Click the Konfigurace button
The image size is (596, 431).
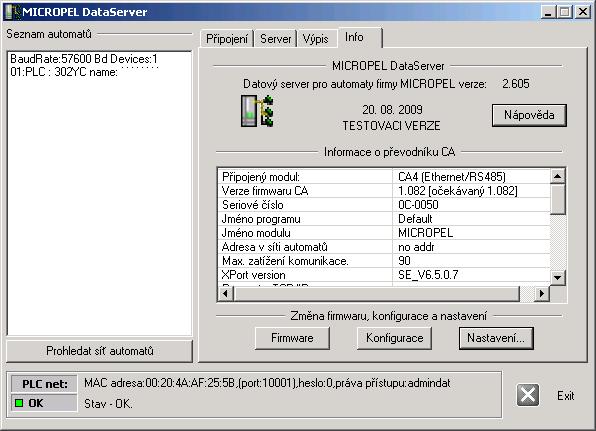pyautogui.click(x=394, y=338)
